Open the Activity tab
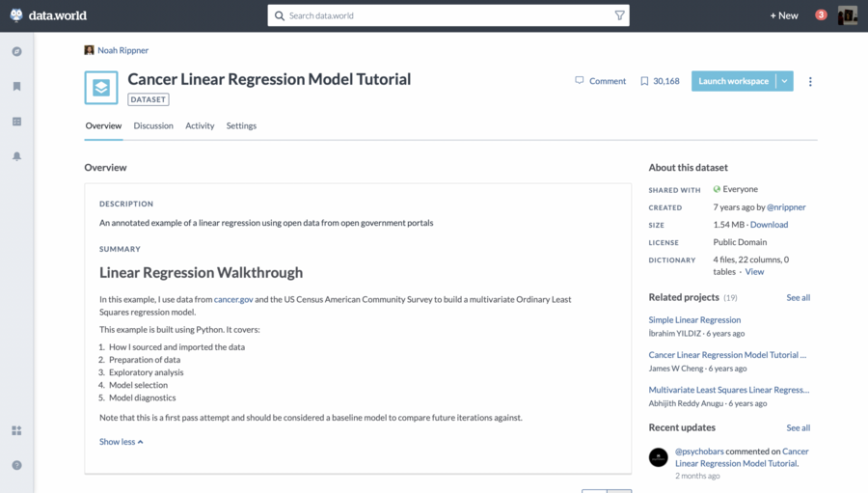This screenshot has height=493, width=868. (x=200, y=125)
